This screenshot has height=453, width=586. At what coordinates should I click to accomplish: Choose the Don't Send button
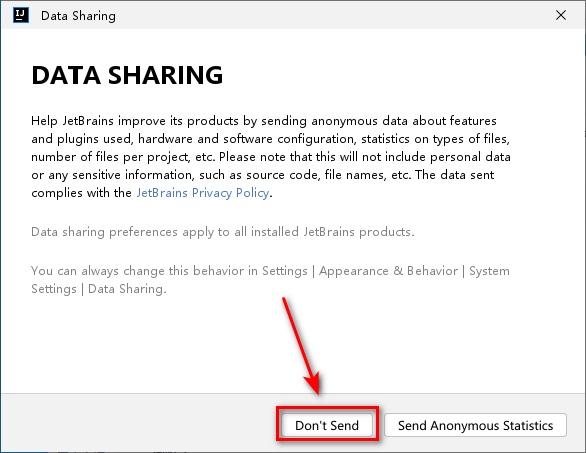click(x=327, y=425)
